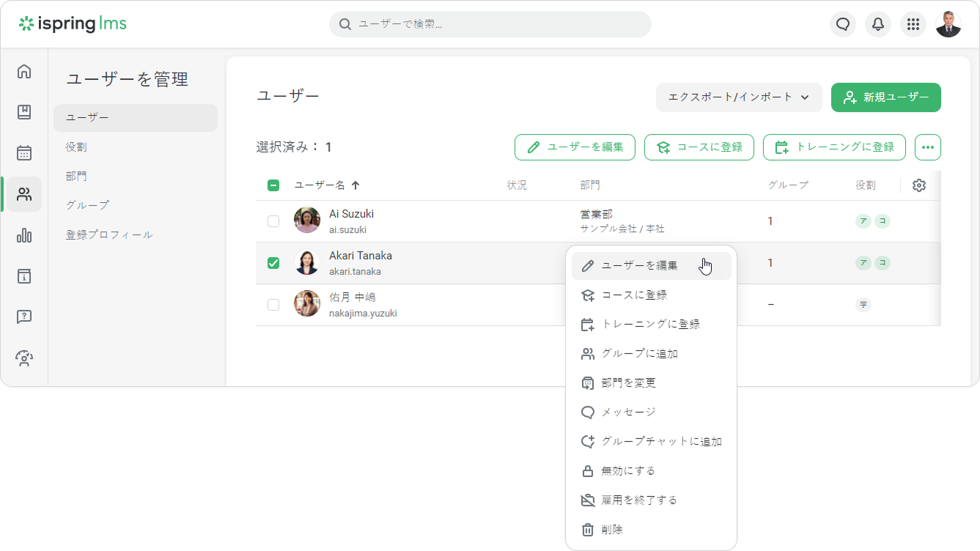Choose 削除 in the context menu
The image size is (980, 551).
611,530
